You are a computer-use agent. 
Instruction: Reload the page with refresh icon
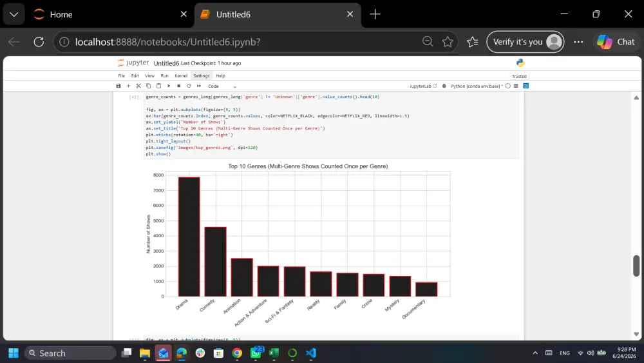39,42
